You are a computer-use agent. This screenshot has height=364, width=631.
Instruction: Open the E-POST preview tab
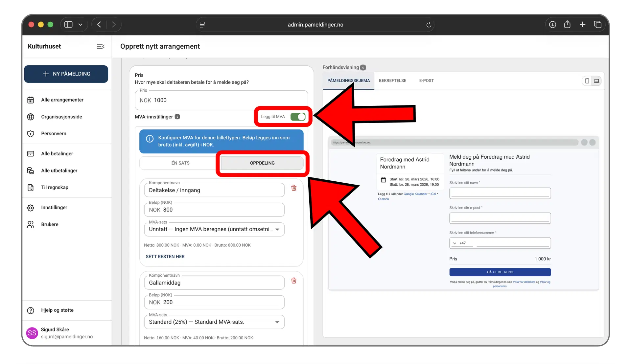[x=426, y=80]
